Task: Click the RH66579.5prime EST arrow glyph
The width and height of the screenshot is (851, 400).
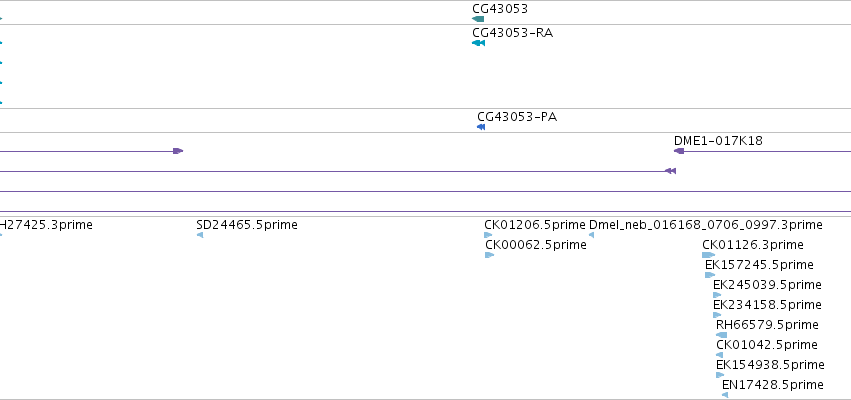Action: pos(721,335)
